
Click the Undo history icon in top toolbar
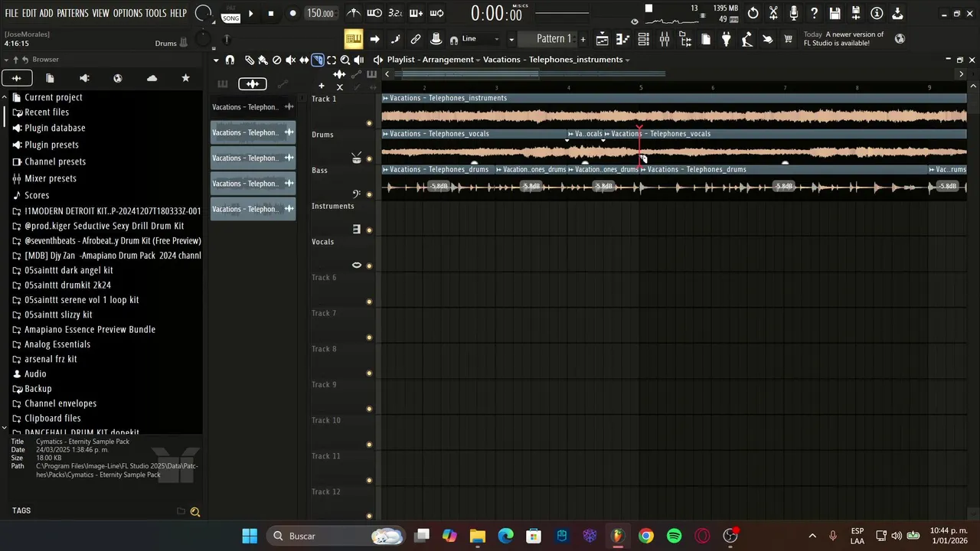click(x=753, y=13)
